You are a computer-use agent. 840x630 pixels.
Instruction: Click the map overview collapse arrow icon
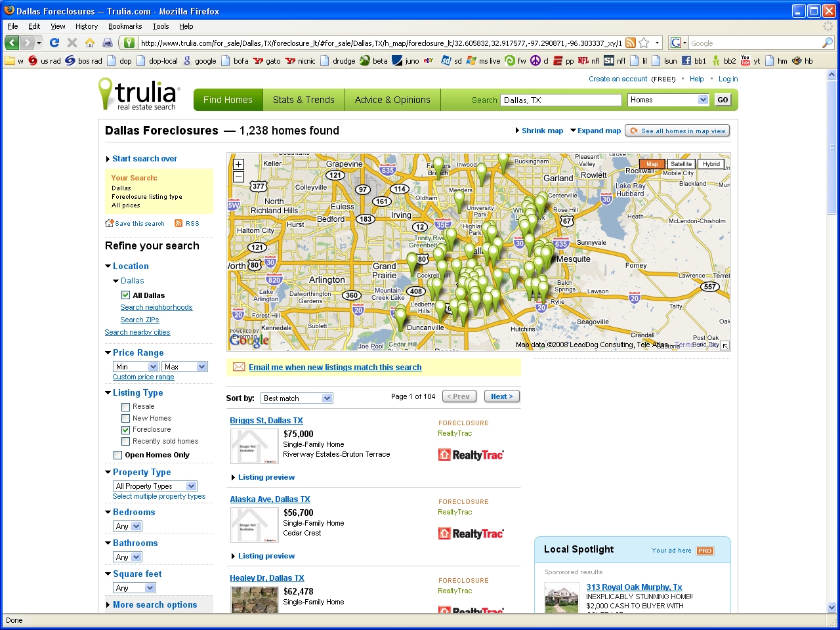(x=724, y=345)
